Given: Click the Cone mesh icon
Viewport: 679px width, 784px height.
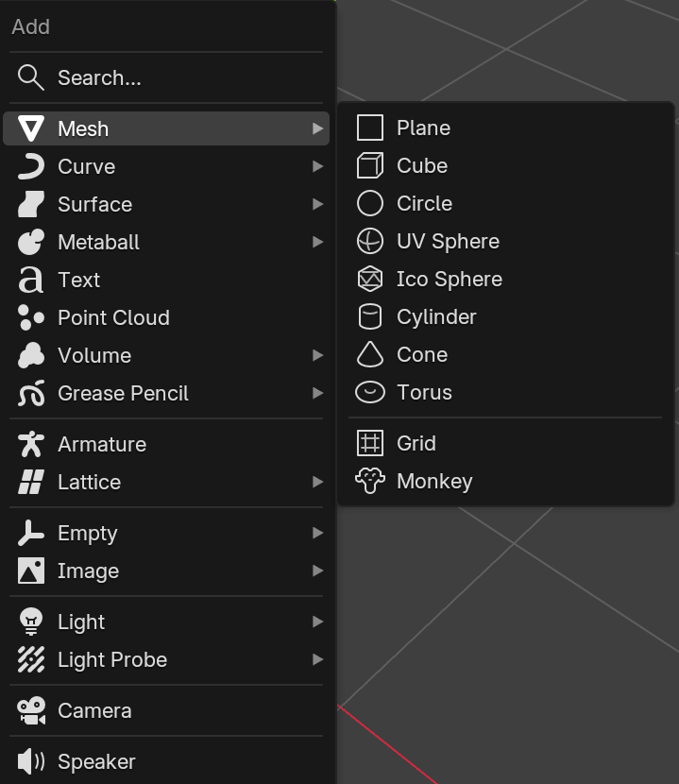Looking at the screenshot, I should (x=370, y=354).
